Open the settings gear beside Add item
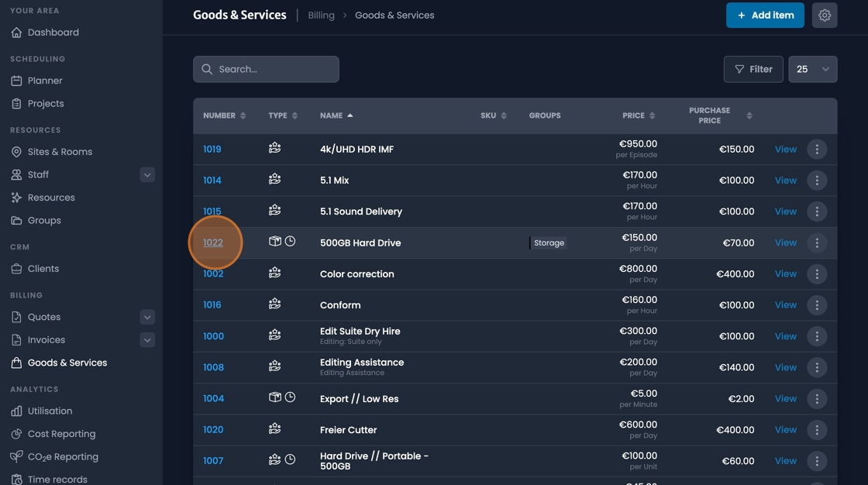Screen dimensions: 868x485 pos(824,15)
